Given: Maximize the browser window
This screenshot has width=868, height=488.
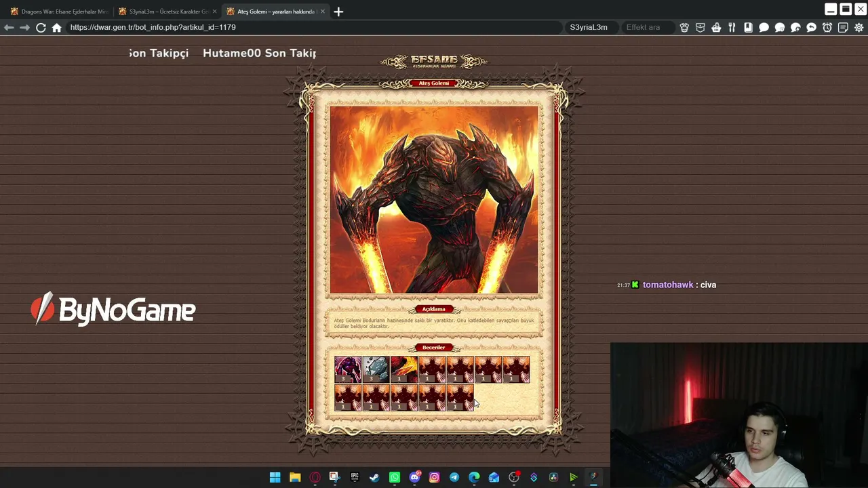Looking at the screenshot, I should click(846, 9).
